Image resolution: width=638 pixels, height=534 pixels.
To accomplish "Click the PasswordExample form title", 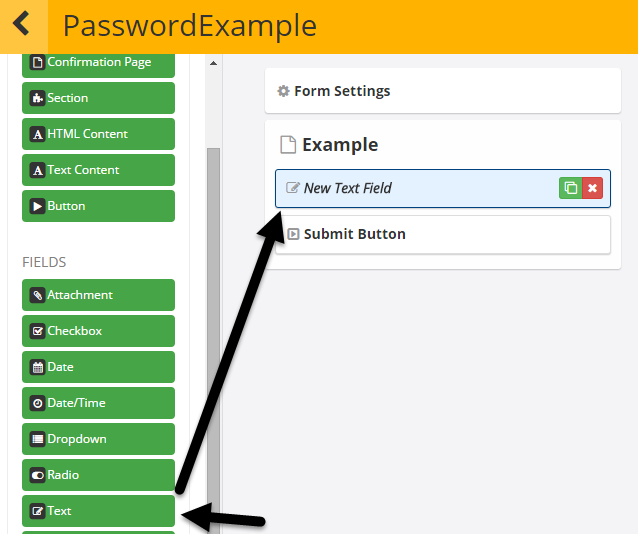I will [190, 26].
